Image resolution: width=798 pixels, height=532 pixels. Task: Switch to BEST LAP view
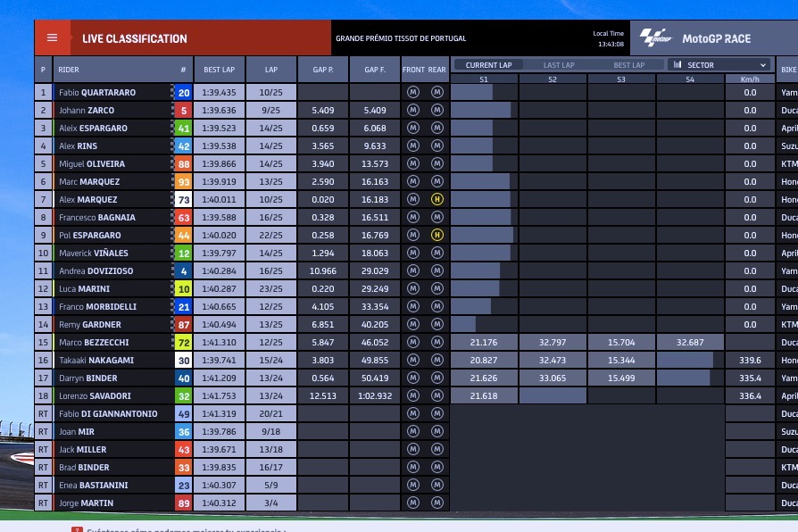click(x=628, y=65)
